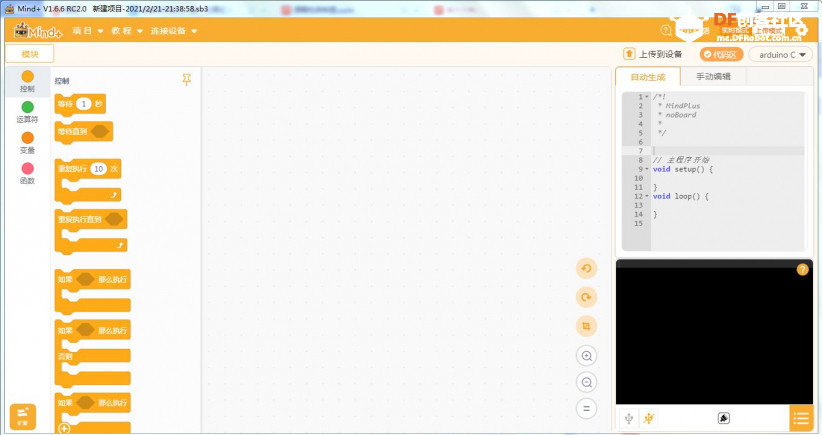
Task: Open the 教程 (Tutorial) menu
Action: pos(127,31)
